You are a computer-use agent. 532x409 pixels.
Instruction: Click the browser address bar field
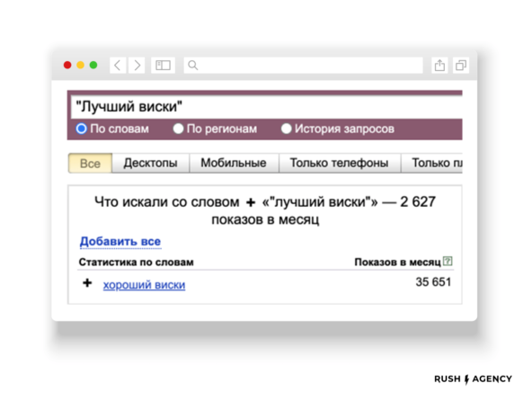pyautogui.click(x=303, y=65)
